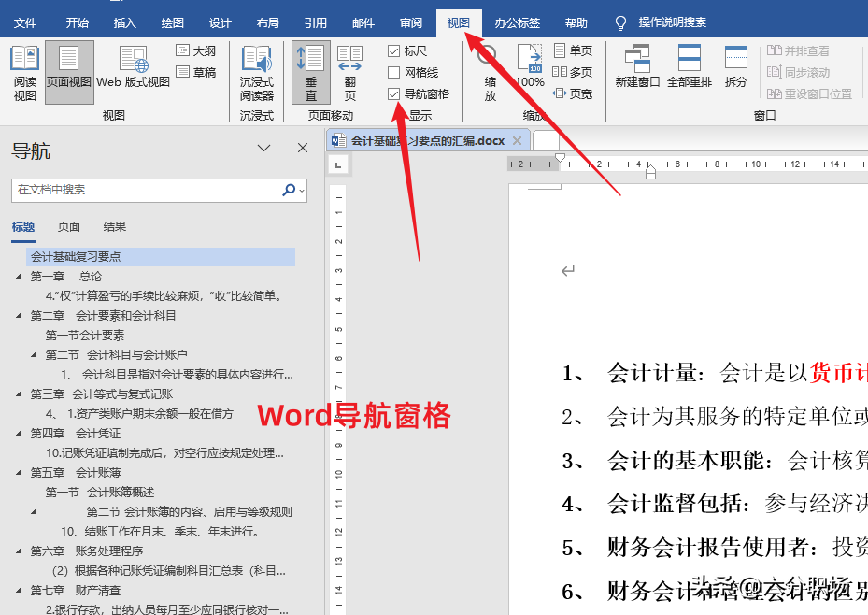This screenshot has height=615, width=868.
Task: Click the search magnifier in navigation pane
Action: click(x=289, y=190)
